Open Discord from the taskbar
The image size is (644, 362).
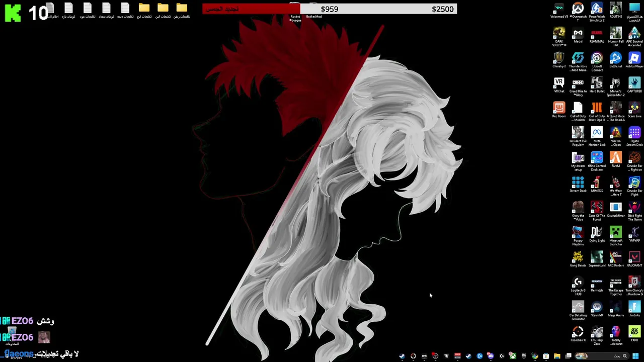pyautogui.click(x=491, y=356)
